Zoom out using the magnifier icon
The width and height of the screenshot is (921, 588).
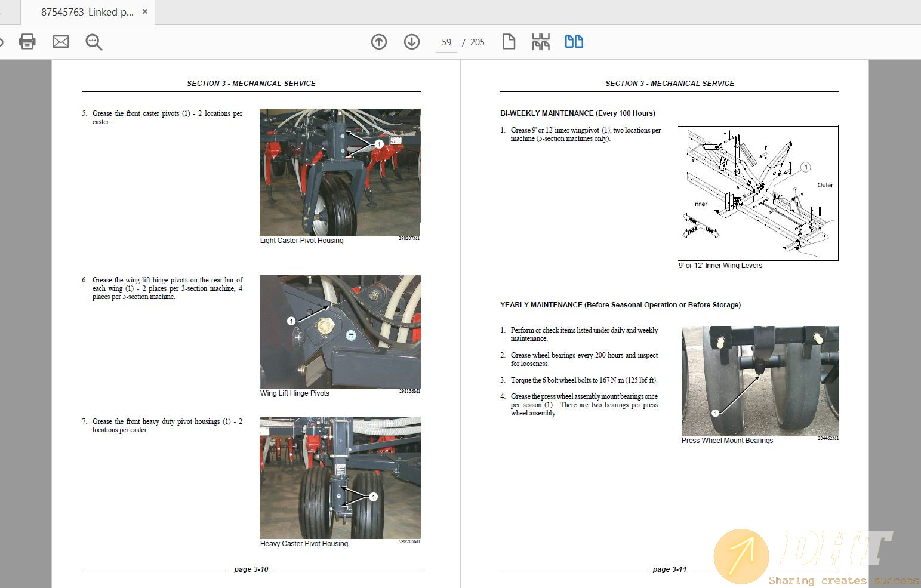tap(93, 42)
